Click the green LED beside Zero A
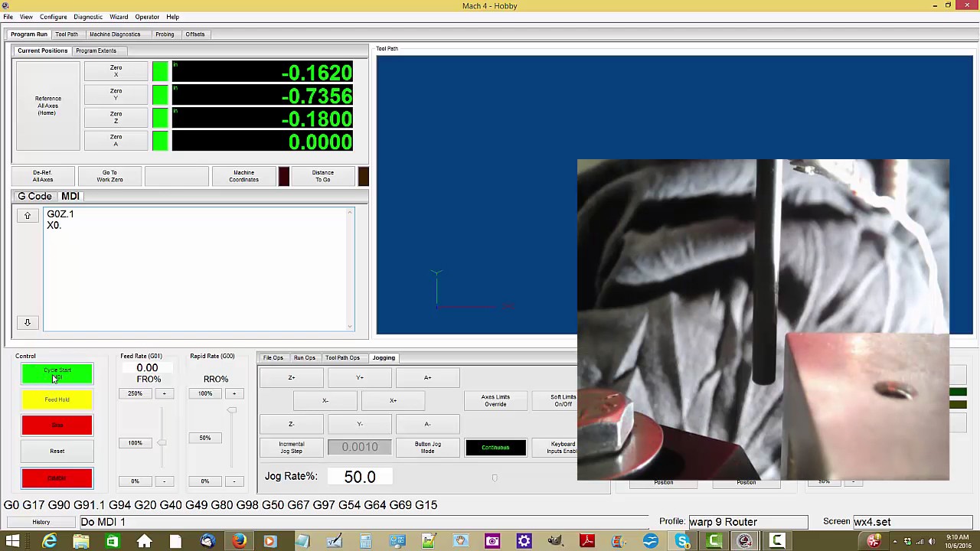Image resolution: width=980 pixels, height=551 pixels. click(160, 141)
